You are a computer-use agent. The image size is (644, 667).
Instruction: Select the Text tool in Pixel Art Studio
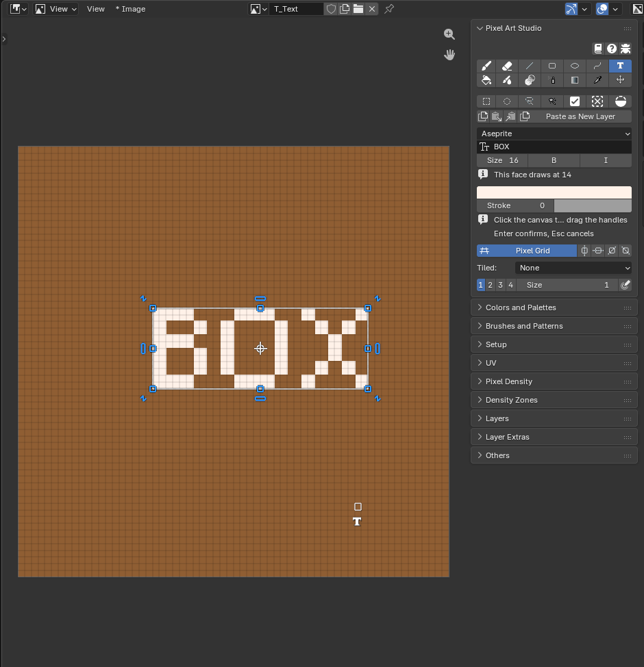point(620,66)
